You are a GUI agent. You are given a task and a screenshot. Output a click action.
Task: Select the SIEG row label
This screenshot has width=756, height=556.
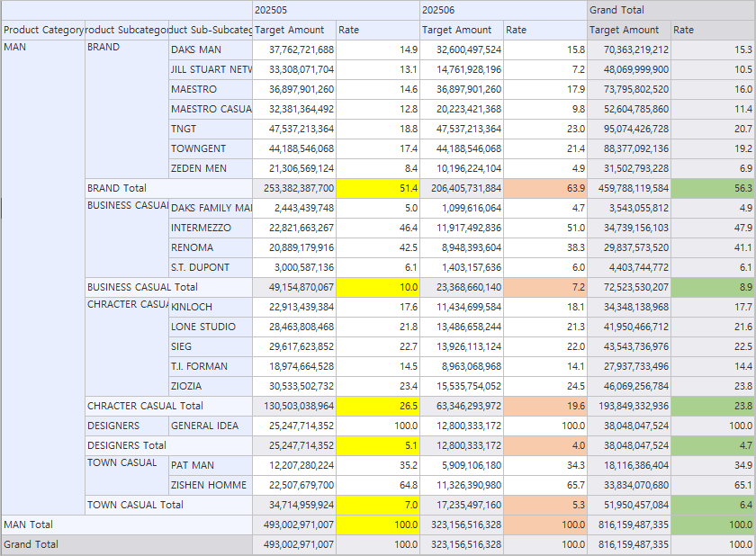211,346
